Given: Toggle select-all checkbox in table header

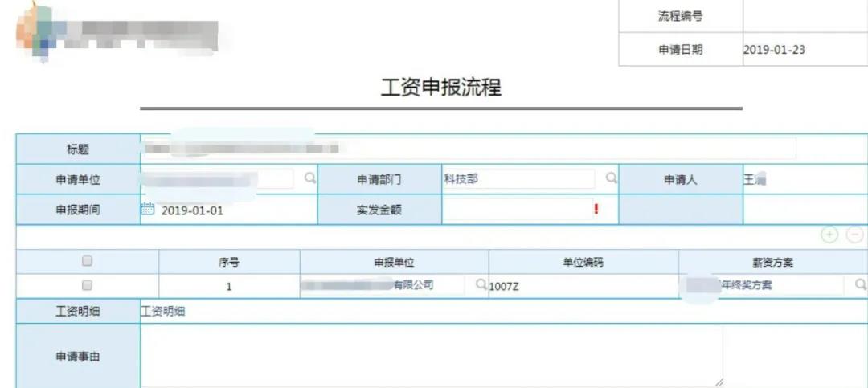Looking at the screenshot, I should pyautogui.click(x=88, y=261).
